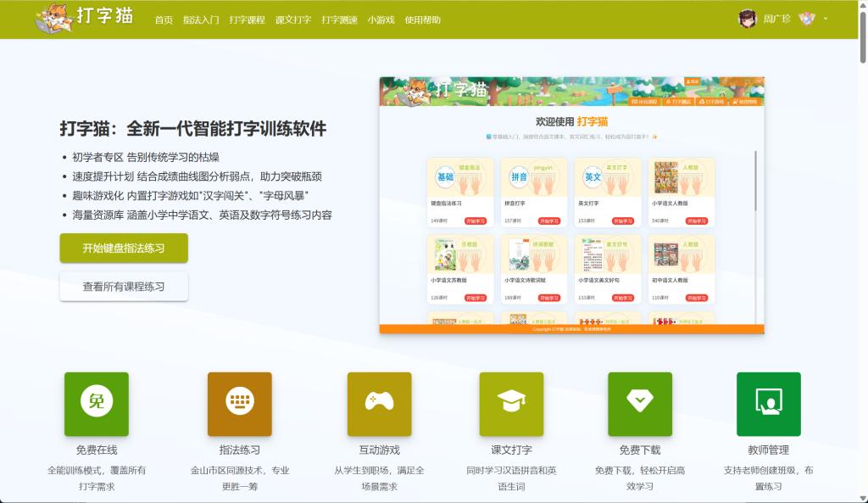Screen dimensions: 868x503
Task: Click the software preview screenshot image
Action: (571, 205)
